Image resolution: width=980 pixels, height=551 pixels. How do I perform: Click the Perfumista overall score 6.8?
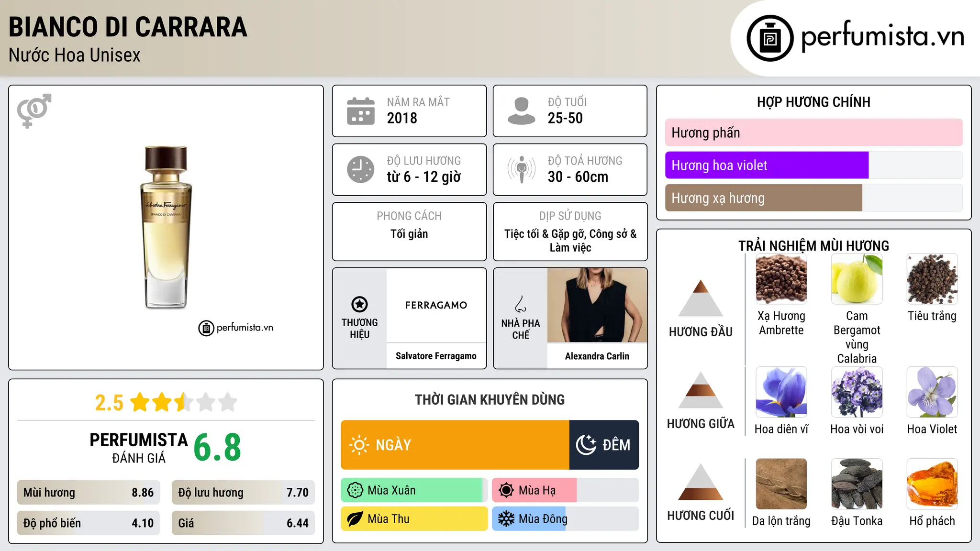tap(217, 448)
